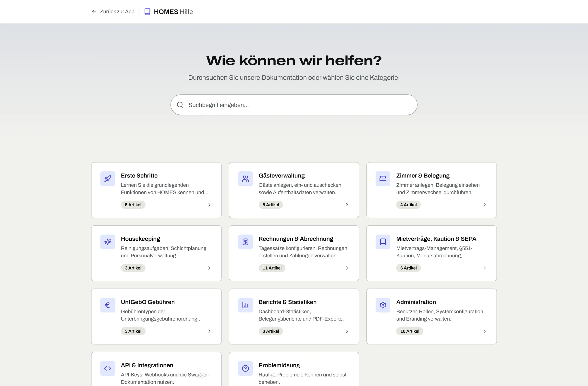This screenshot has height=386, width=588.
Task: Open UntGebO Gebühren via its chevron
Action: [209, 331]
